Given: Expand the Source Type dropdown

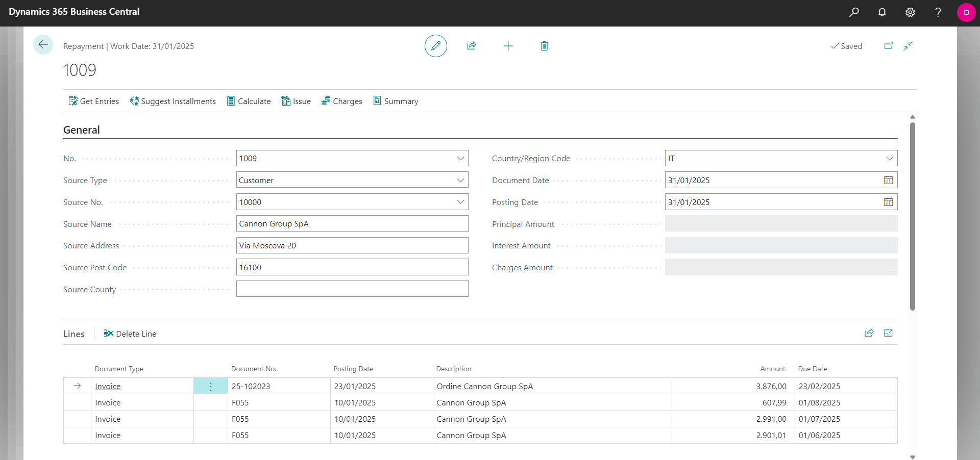Looking at the screenshot, I should [460, 180].
